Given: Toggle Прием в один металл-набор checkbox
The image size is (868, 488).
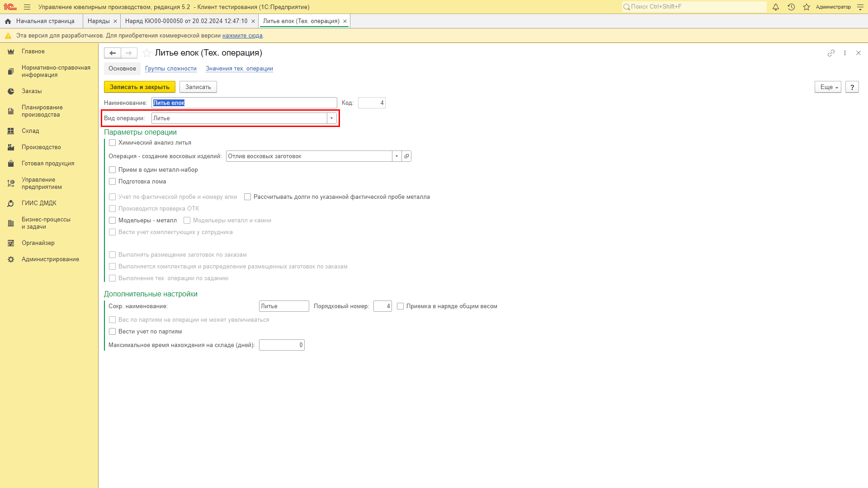Looking at the screenshot, I should point(112,170).
